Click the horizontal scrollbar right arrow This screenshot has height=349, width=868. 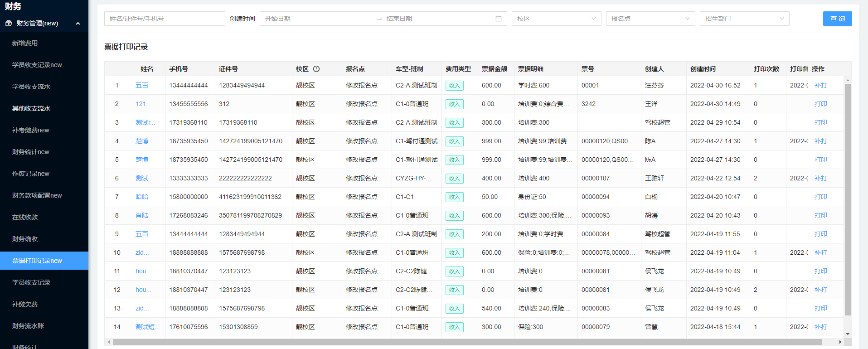pos(840,342)
